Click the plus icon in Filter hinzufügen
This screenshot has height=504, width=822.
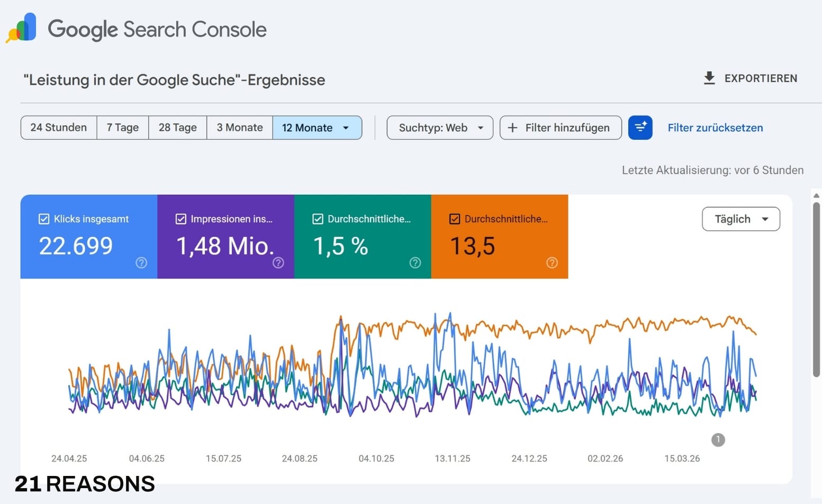coord(512,128)
